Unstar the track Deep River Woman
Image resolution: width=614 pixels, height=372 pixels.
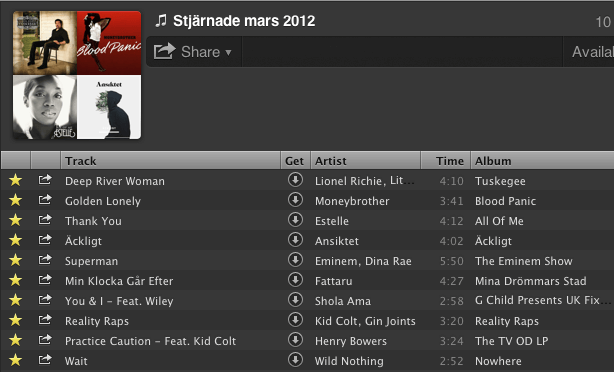(16, 180)
